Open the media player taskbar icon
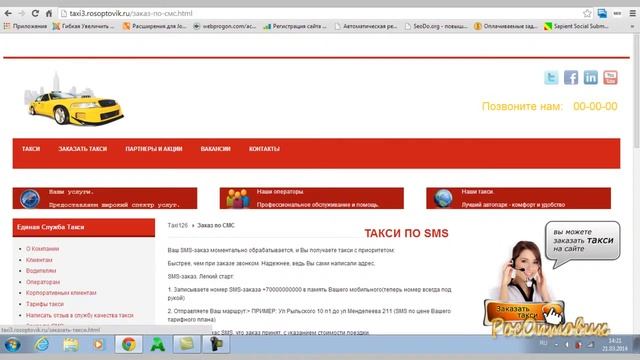 (x=98, y=345)
